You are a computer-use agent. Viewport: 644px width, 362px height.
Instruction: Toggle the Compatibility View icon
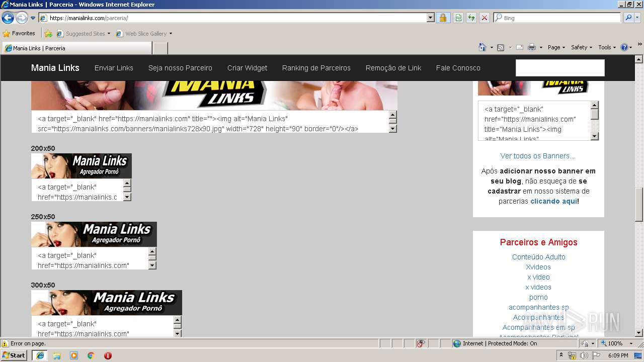pyautogui.click(x=458, y=18)
